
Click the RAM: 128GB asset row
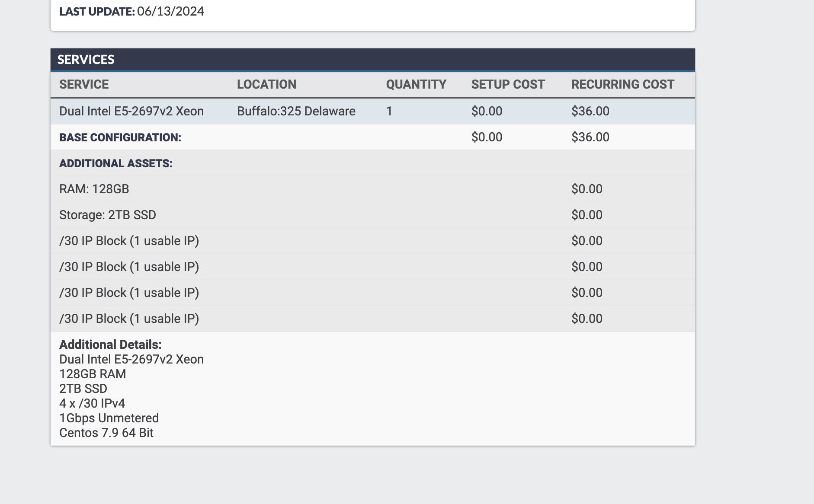pyautogui.click(x=372, y=189)
